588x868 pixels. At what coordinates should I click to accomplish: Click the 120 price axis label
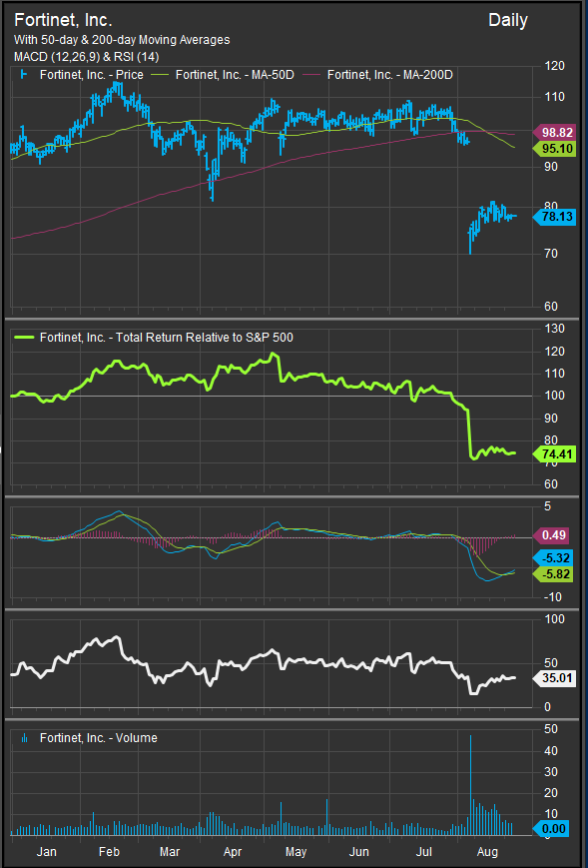coord(554,66)
